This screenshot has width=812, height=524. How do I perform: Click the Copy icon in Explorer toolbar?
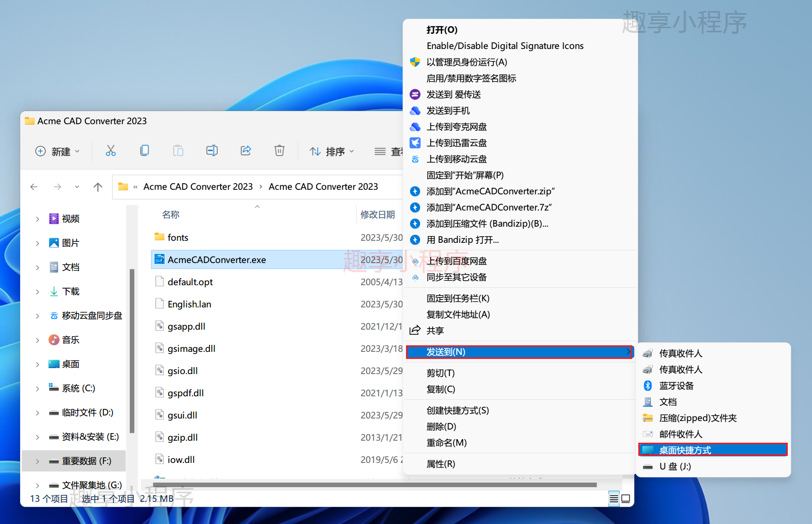click(144, 150)
